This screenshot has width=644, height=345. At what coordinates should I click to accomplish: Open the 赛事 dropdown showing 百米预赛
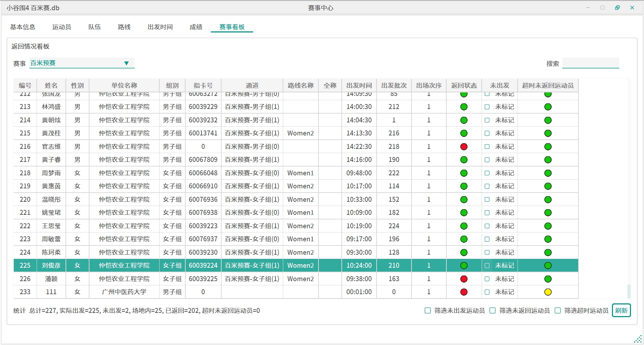pos(82,63)
